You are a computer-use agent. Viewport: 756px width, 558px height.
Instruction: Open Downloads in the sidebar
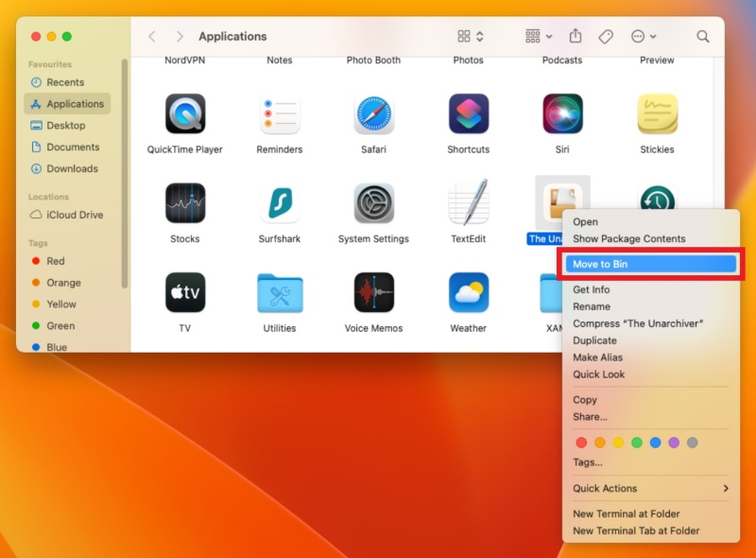[x=67, y=168]
